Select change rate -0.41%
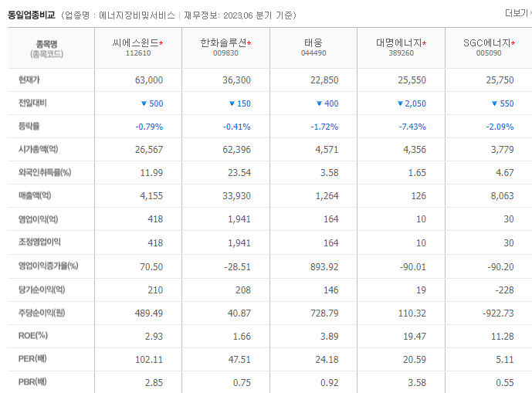This screenshot has width=532, height=393. click(237, 127)
